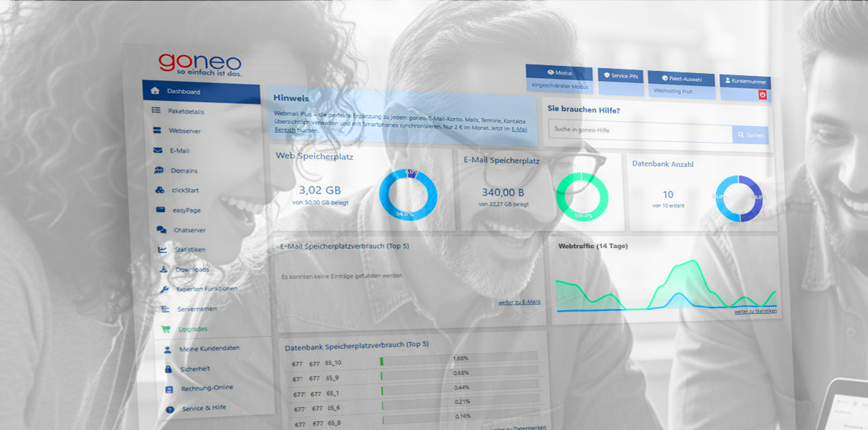
Task: Open E-Mail via the envelope icon
Action: 157,150
